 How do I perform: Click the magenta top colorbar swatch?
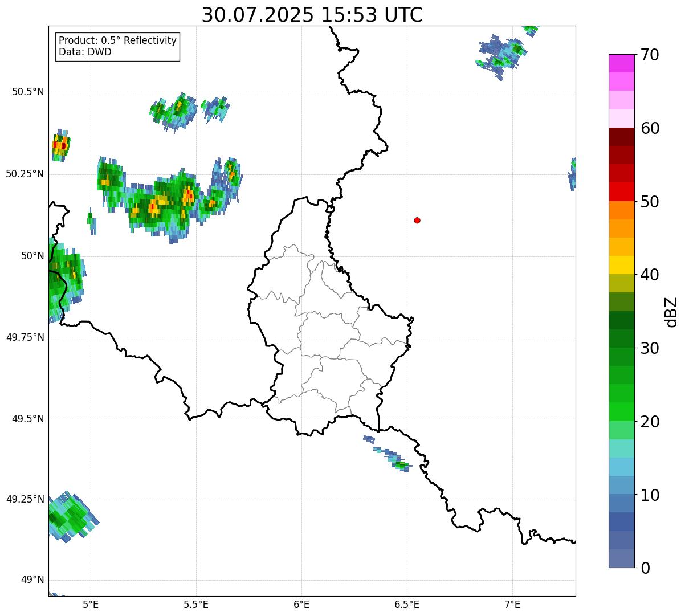[x=621, y=63]
